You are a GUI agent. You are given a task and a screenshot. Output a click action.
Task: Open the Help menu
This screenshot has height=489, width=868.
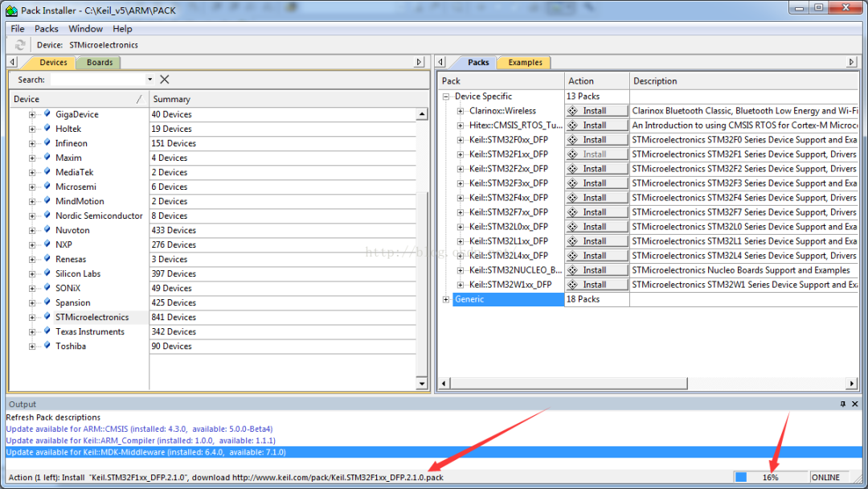(x=122, y=29)
